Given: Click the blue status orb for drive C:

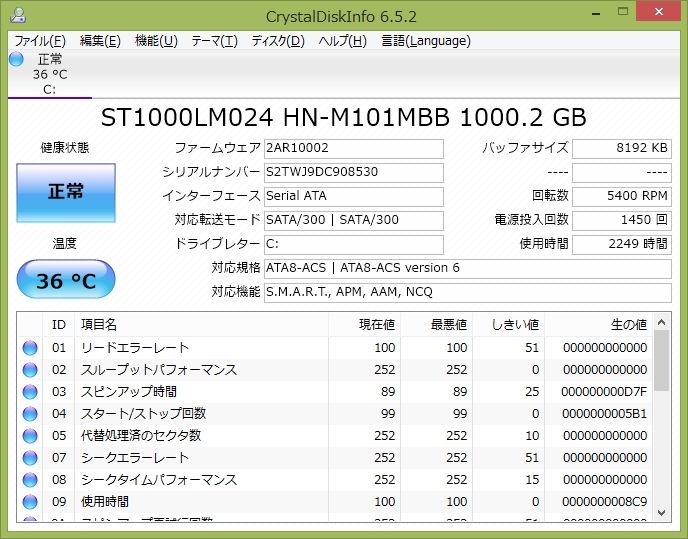Looking at the screenshot, I should (16, 59).
